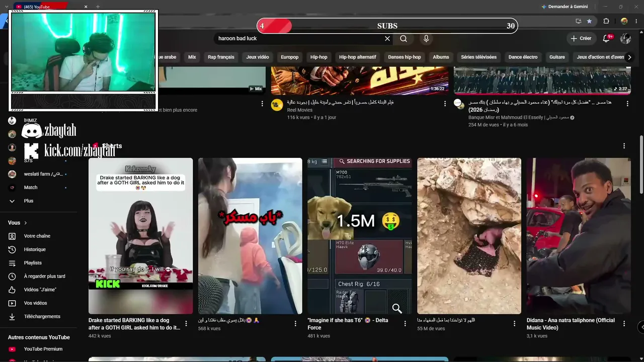Play the 1:36:22 Reel Movies video thumbnail

[360, 80]
